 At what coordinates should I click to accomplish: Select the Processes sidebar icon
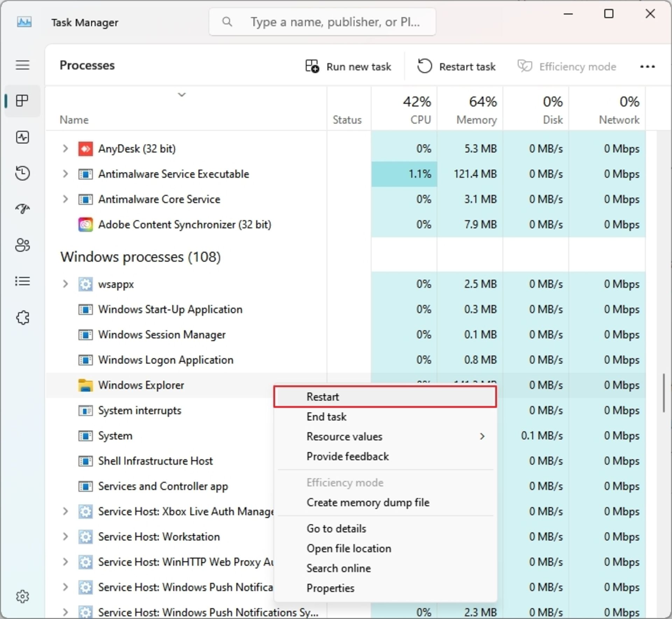pos(22,101)
